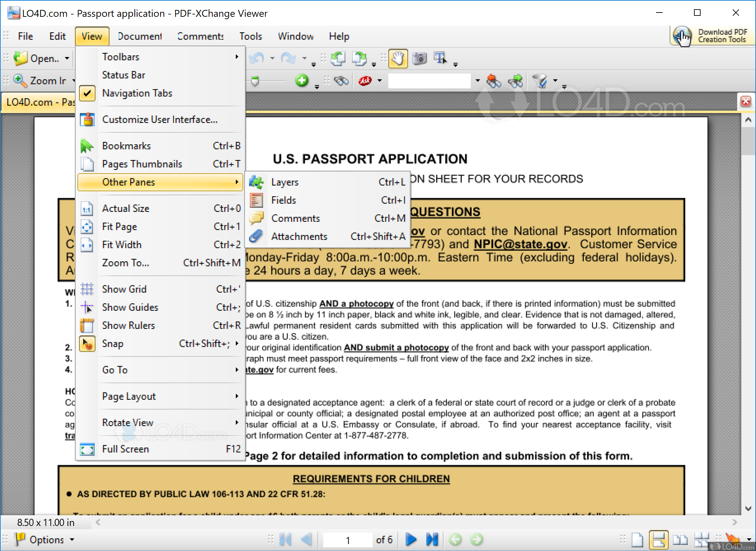Open the Edit menu
This screenshot has width=756, height=551.
[57, 36]
